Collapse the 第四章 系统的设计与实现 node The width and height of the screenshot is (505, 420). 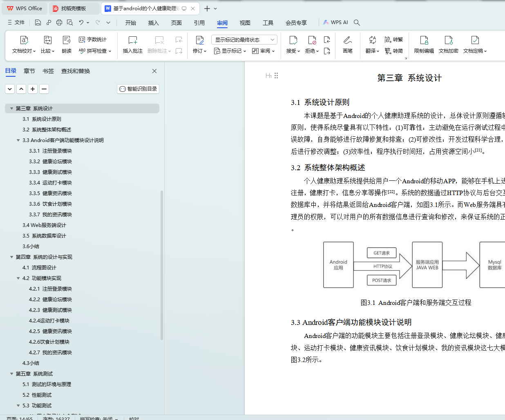[x=11, y=257]
